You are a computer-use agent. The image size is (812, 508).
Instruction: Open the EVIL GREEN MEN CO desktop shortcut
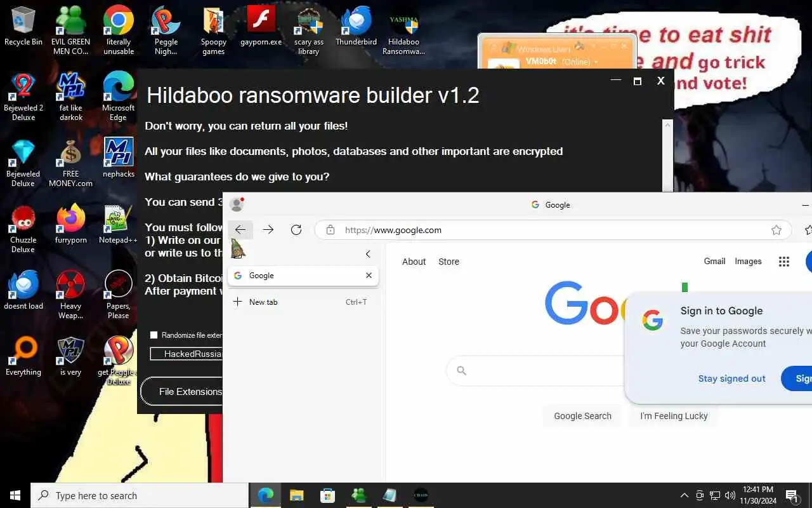71,30
